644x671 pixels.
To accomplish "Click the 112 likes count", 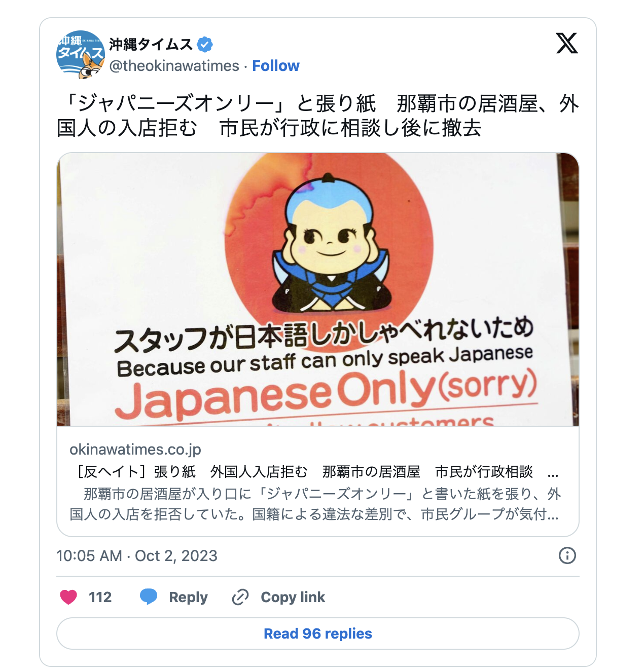I will click(100, 597).
